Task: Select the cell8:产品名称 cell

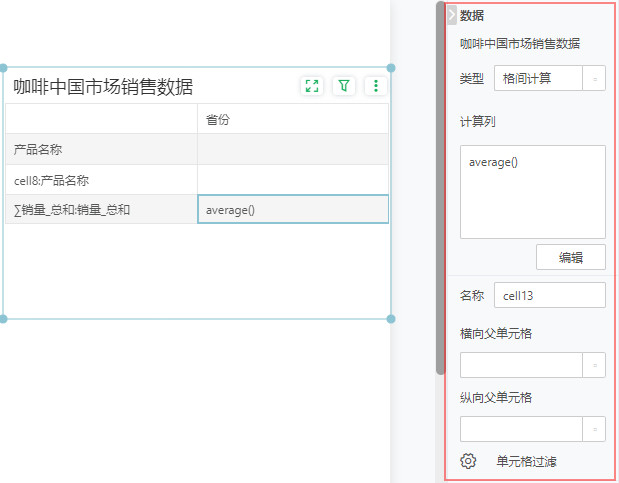Action: [x=101, y=180]
